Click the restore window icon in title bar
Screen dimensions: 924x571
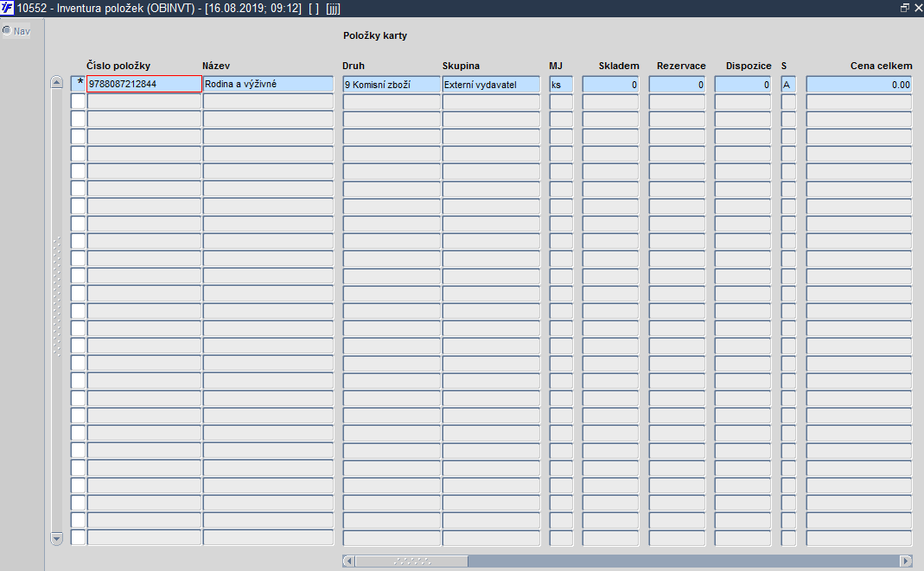point(905,9)
